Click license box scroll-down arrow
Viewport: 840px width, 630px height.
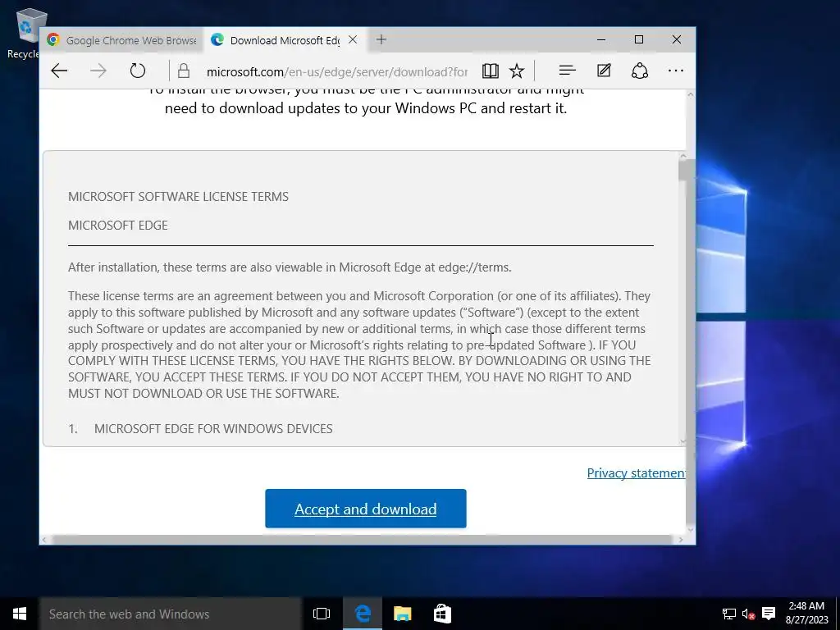pos(683,441)
